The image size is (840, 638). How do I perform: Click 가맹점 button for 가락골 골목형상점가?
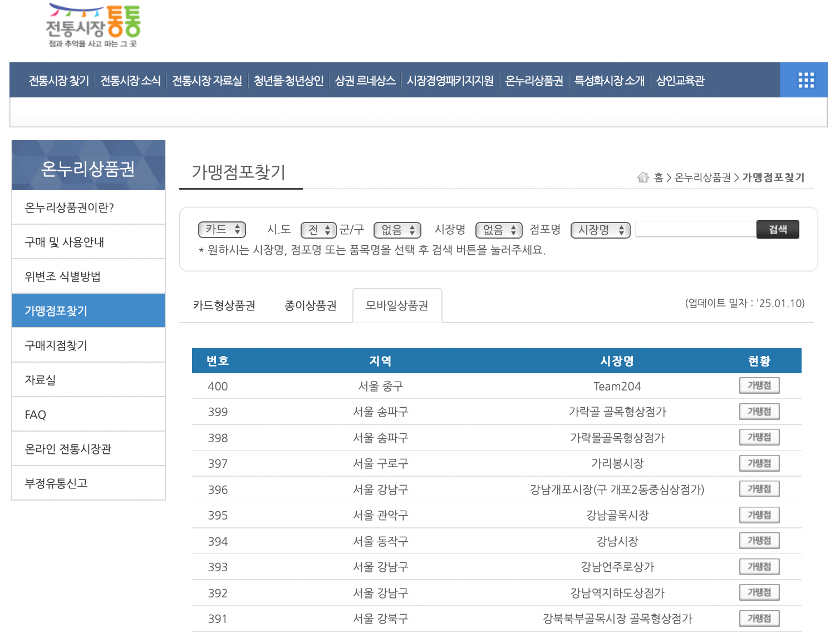pyautogui.click(x=759, y=412)
